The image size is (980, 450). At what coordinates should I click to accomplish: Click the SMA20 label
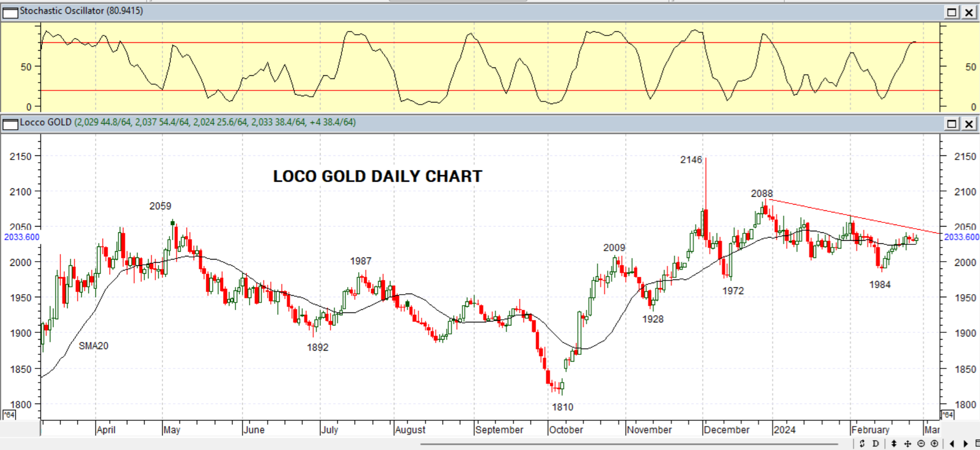pyautogui.click(x=94, y=346)
